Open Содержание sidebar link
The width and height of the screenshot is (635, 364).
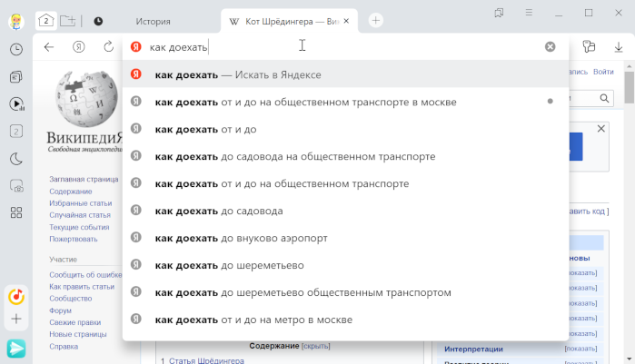point(71,192)
